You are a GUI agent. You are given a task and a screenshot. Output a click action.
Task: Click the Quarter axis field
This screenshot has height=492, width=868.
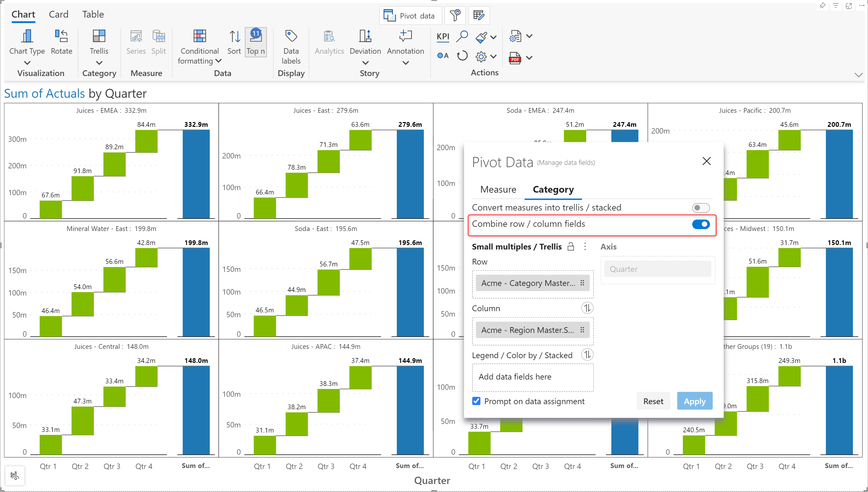coord(657,269)
